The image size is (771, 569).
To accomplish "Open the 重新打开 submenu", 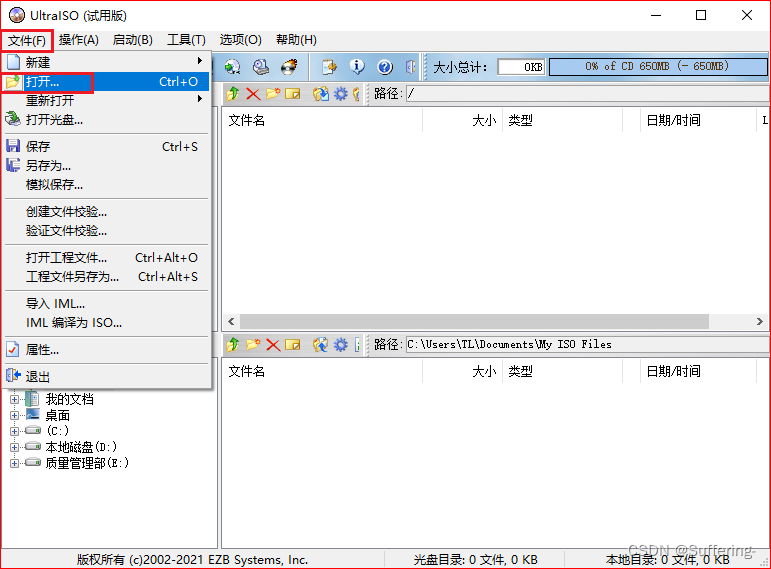I will click(x=107, y=100).
